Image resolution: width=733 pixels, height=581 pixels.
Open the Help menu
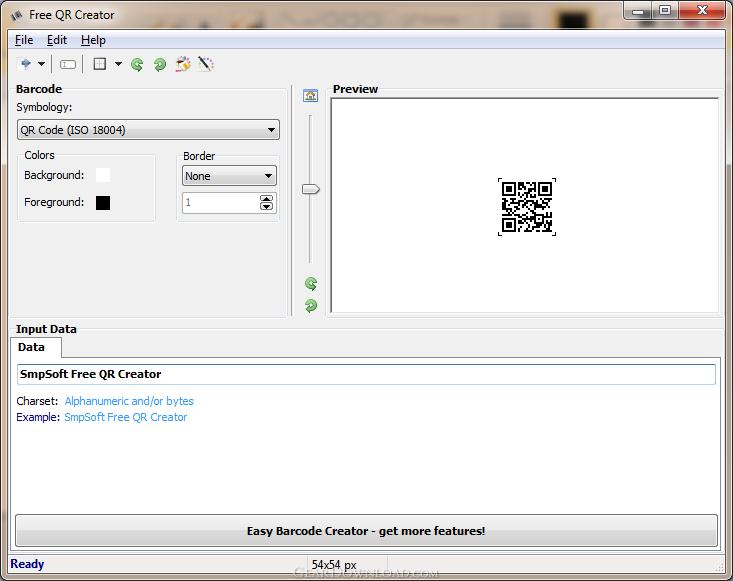click(x=93, y=40)
